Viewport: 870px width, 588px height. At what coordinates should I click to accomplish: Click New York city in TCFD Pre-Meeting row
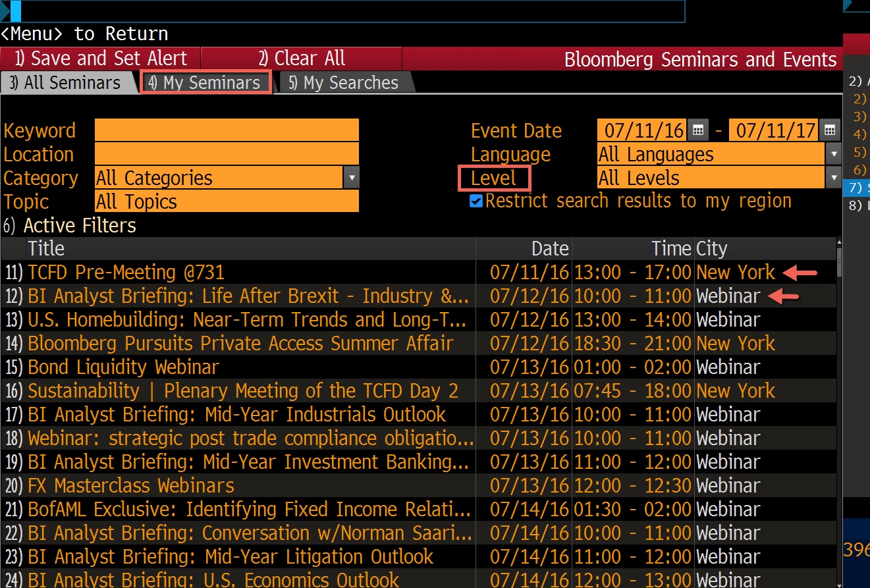736,272
